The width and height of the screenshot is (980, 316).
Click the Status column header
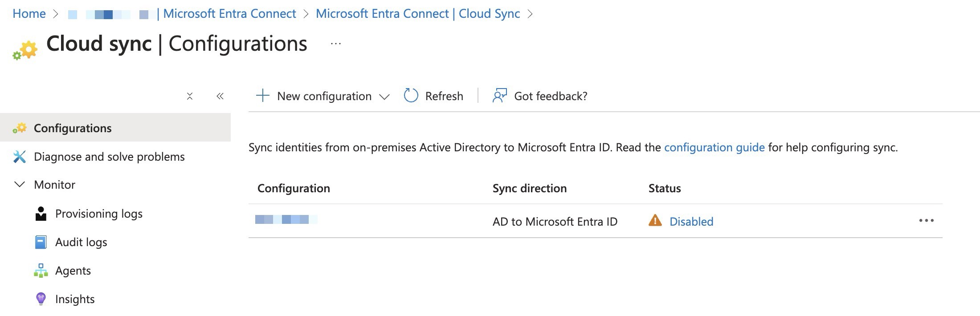tap(665, 188)
